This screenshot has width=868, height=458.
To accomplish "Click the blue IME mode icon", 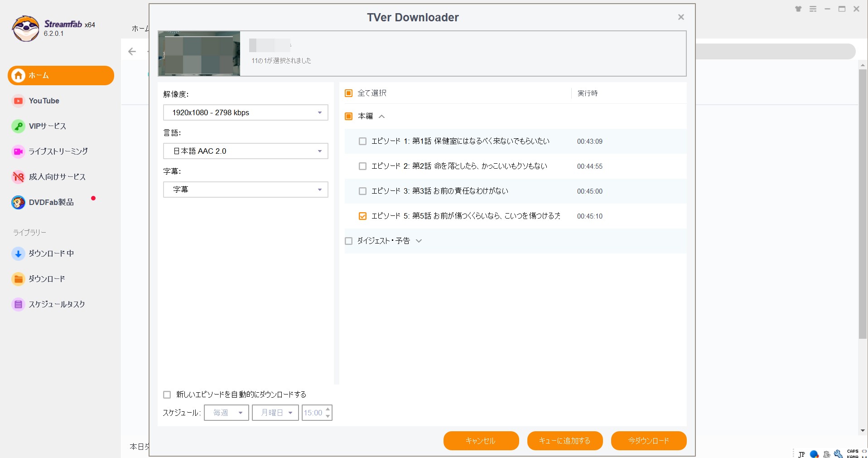I will [x=814, y=454].
